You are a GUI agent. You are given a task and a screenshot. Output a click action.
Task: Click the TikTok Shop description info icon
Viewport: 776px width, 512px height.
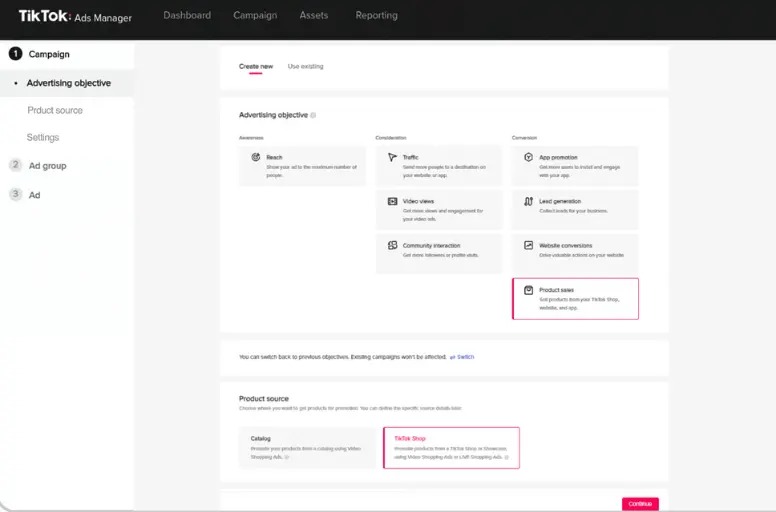click(x=506, y=457)
